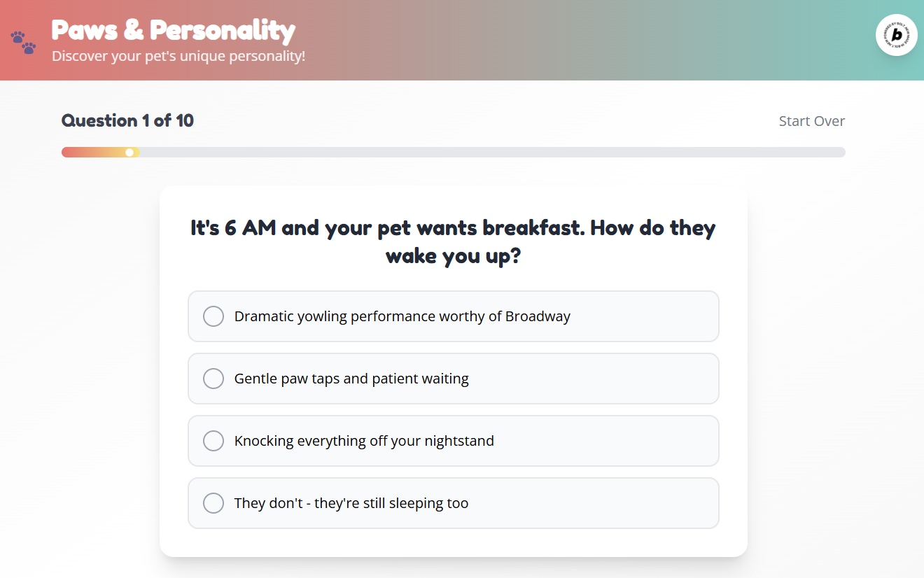The image size is (924, 578).
Task: Click Start Over to restart the quiz
Action: point(811,120)
